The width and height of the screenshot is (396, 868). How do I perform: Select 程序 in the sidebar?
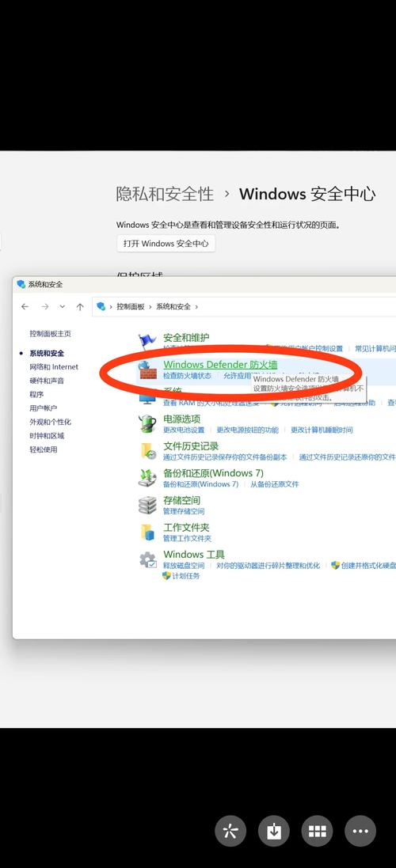36,395
